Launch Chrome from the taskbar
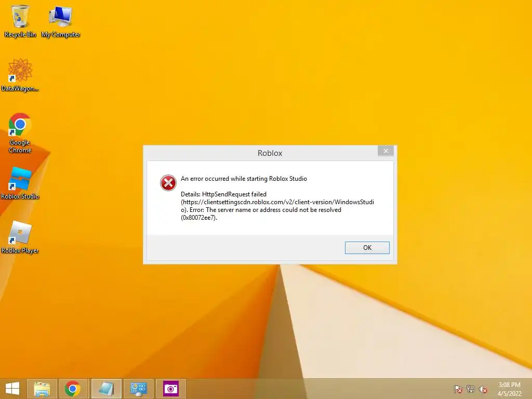This screenshot has height=399, width=532. coord(73,389)
